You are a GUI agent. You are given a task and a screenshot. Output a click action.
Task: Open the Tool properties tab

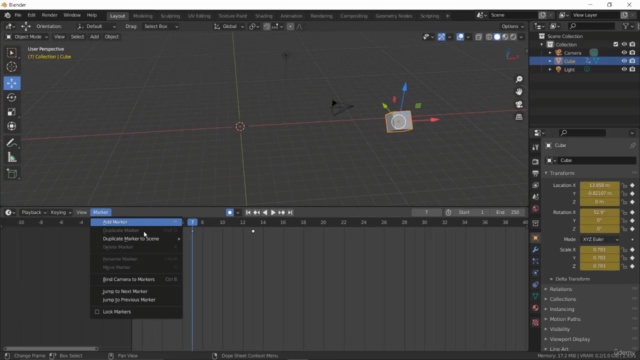click(536, 147)
